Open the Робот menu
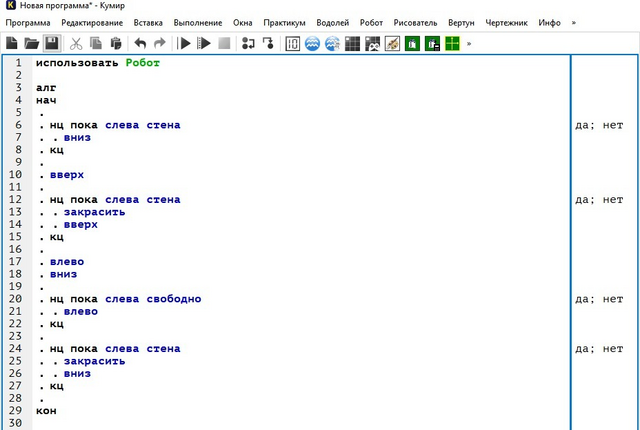Viewport: 640px width, 430px height. click(371, 23)
